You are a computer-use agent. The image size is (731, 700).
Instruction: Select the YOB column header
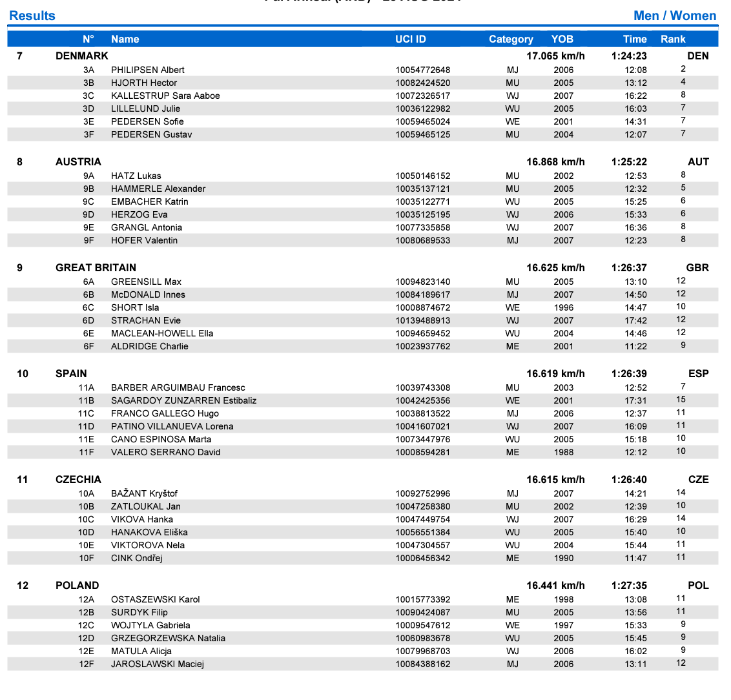[x=562, y=39]
